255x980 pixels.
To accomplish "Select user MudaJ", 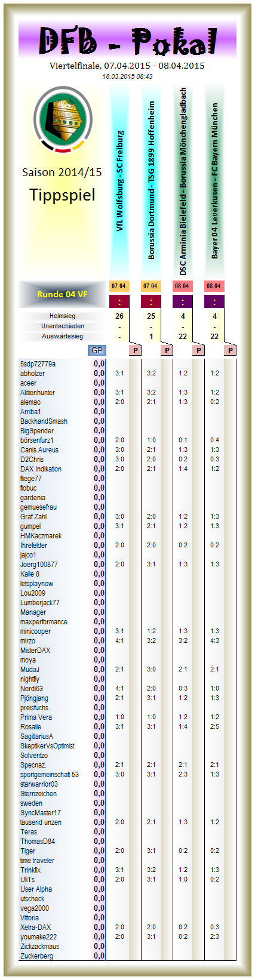I will (29, 669).
